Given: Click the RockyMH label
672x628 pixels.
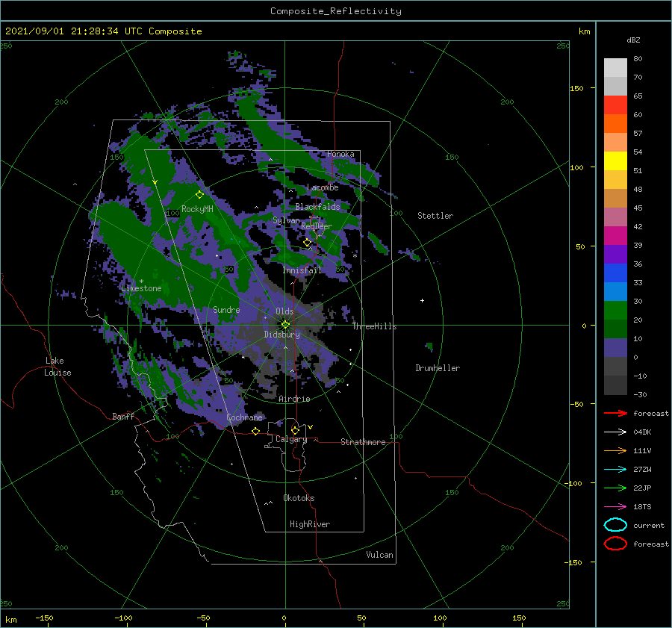Looking at the screenshot, I should pyautogui.click(x=197, y=209).
